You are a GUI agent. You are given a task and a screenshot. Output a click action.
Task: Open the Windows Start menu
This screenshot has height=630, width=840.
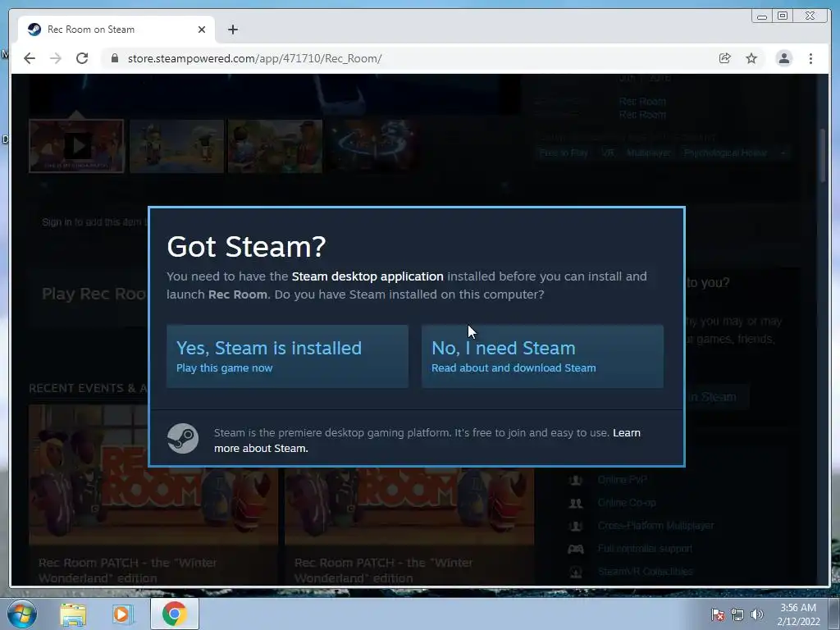[x=22, y=614]
